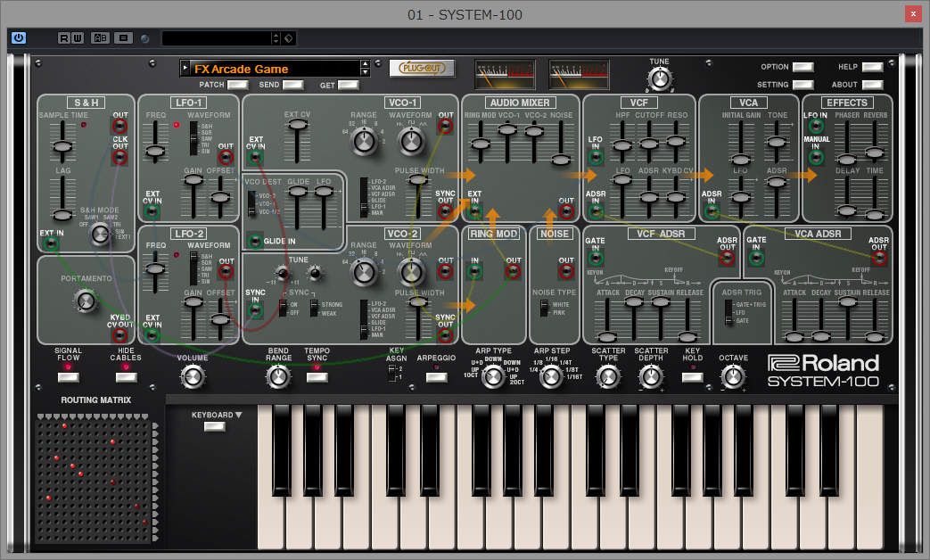Toggle the ARPEGGIO button
The width and height of the screenshot is (930, 560).
tap(437, 377)
